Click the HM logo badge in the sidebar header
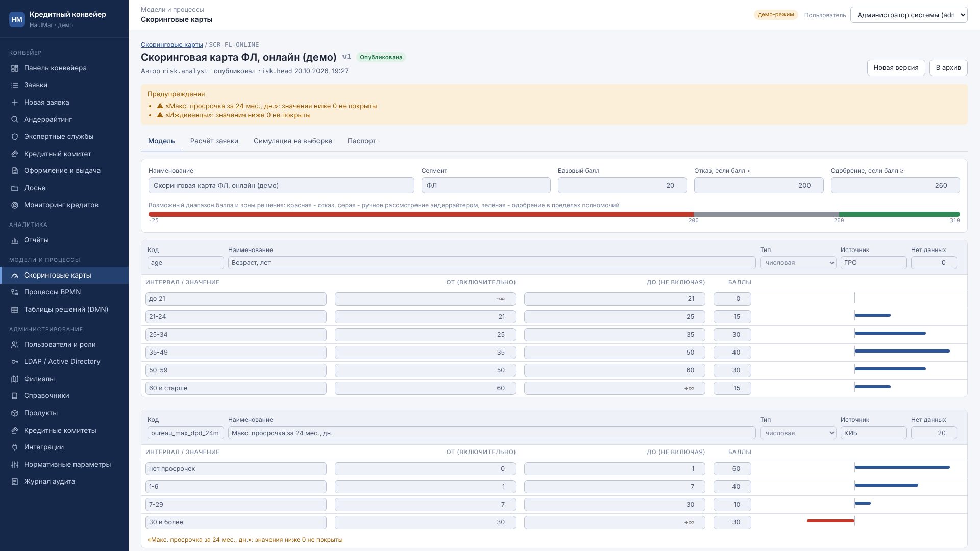The width and height of the screenshot is (980, 551). click(17, 19)
